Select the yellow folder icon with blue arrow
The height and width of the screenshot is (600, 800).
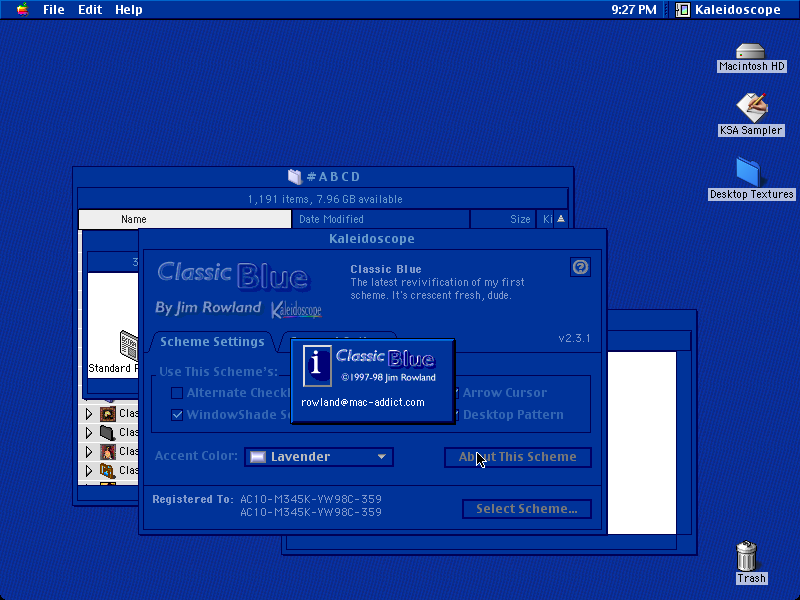coord(107,470)
